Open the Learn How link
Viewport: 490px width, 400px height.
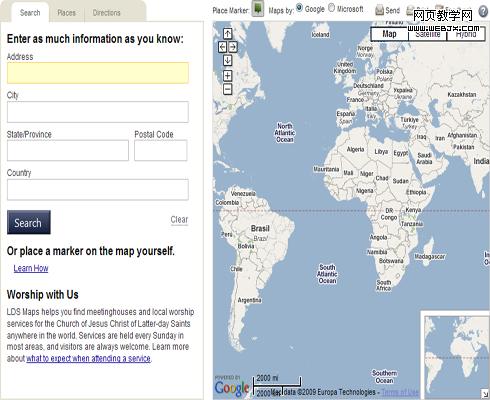[31, 268]
